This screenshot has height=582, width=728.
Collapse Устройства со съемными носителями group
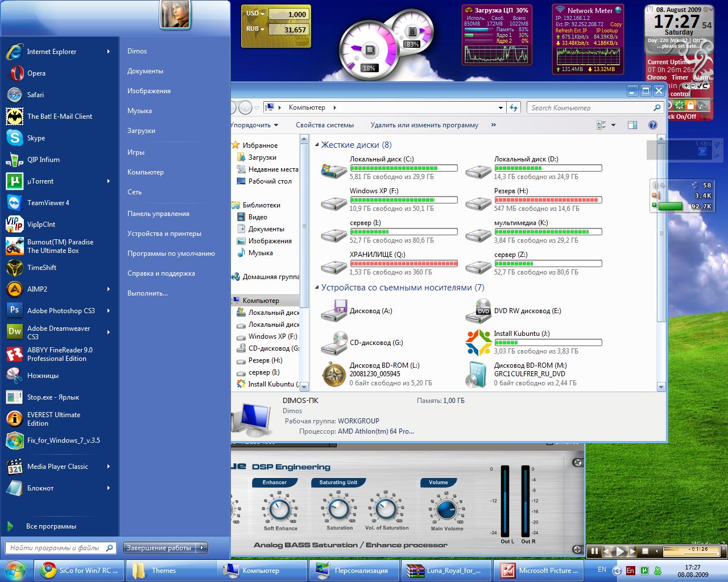tap(317, 288)
